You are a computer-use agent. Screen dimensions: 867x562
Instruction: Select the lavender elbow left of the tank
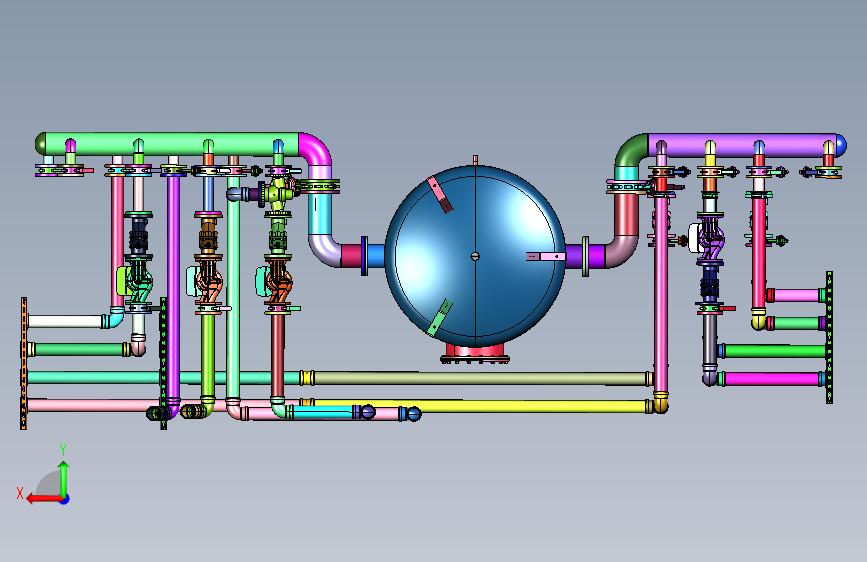[x=325, y=249]
